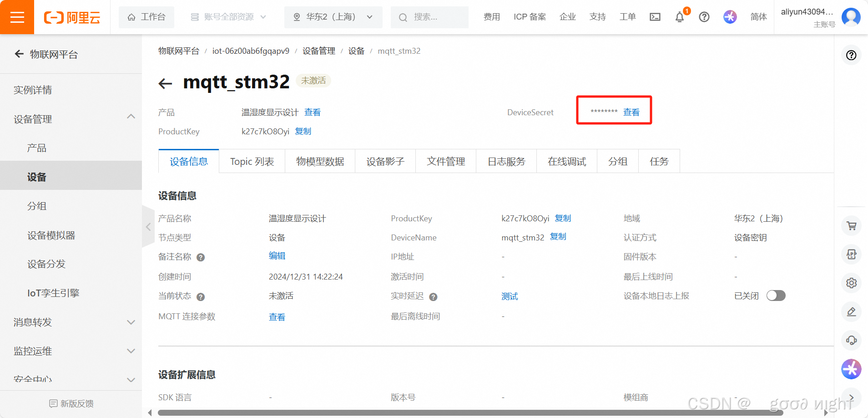Click 测试 for 实时延迟
868x418 pixels.
[510, 296]
